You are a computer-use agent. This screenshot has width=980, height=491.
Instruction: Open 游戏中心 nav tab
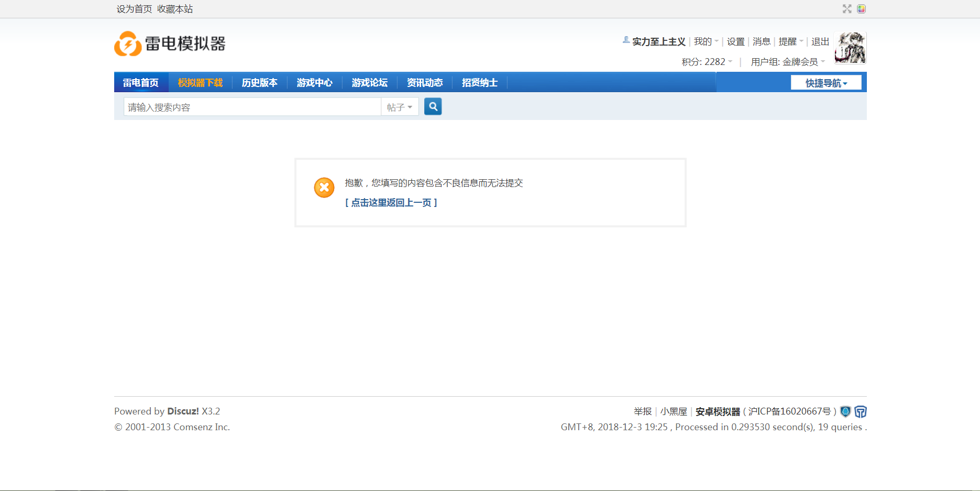314,82
